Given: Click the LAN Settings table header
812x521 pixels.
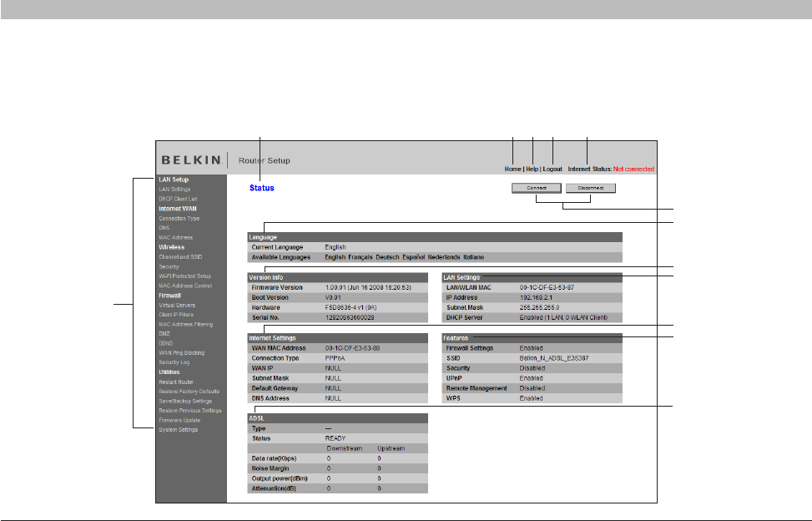Looking at the screenshot, I should (x=532, y=277).
